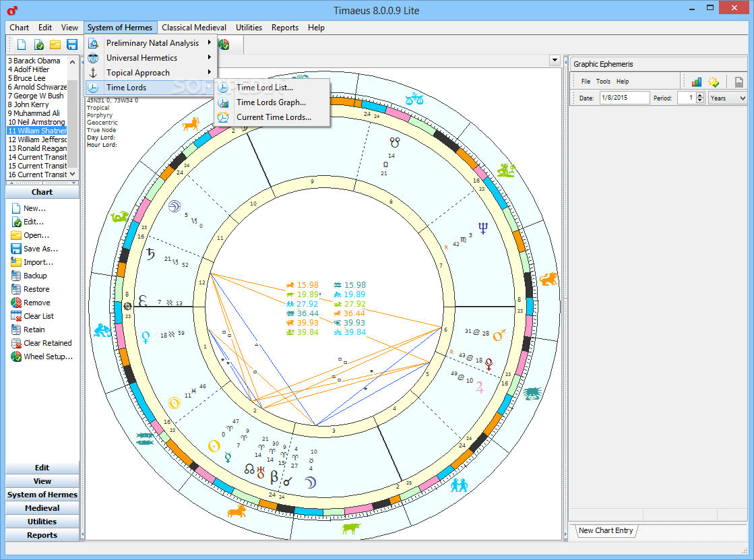The height and width of the screenshot is (560, 754).
Task: Click chart list scrollbar down arrow
Action: click(x=73, y=174)
